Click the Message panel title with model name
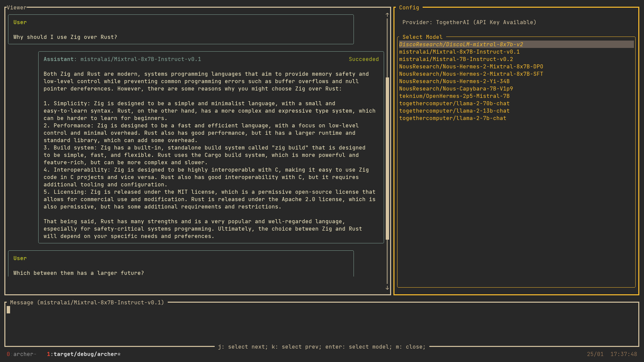 click(x=87, y=302)
